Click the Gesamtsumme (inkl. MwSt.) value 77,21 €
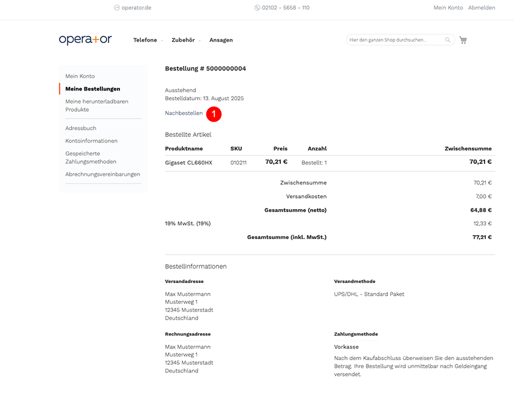514x420 pixels. [482, 237]
